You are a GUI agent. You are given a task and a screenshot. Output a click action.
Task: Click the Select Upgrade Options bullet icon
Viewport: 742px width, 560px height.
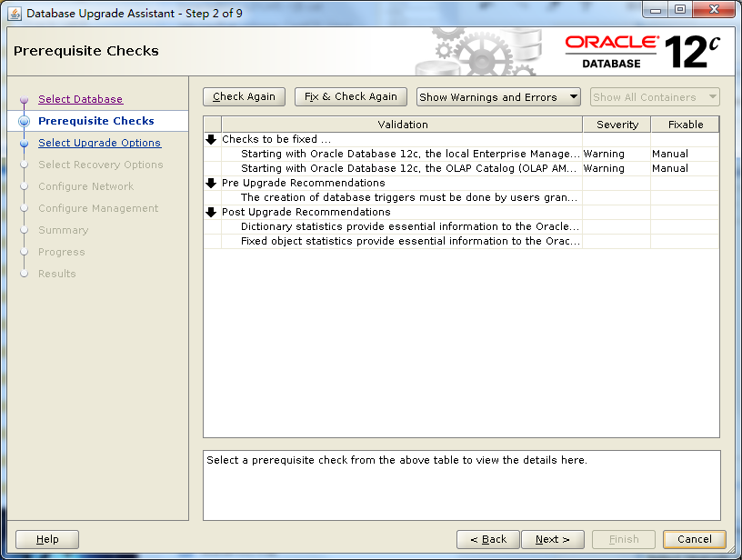pos(25,144)
